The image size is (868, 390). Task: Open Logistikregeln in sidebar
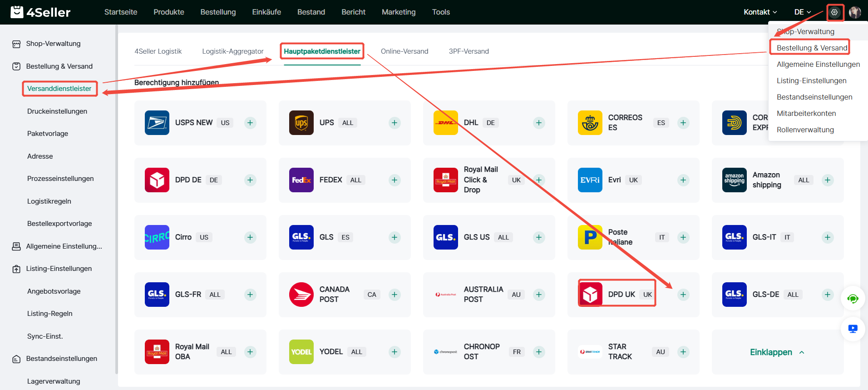(49, 201)
